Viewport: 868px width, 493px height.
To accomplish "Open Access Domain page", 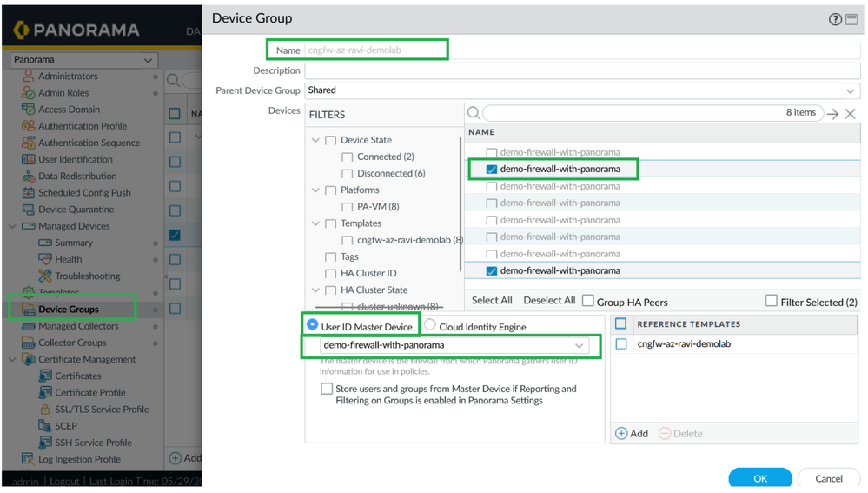I will click(69, 110).
